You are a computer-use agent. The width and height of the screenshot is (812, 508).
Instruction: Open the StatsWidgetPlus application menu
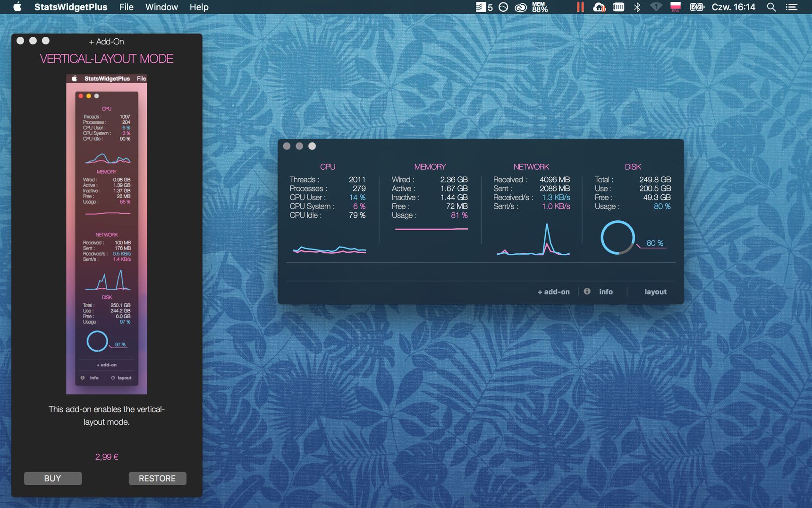[x=71, y=7]
